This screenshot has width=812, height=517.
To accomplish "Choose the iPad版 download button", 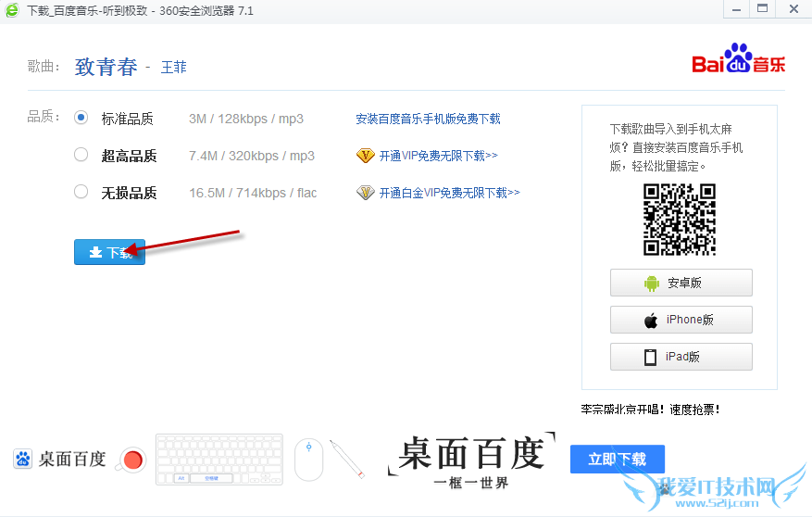I will click(x=681, y=357).
